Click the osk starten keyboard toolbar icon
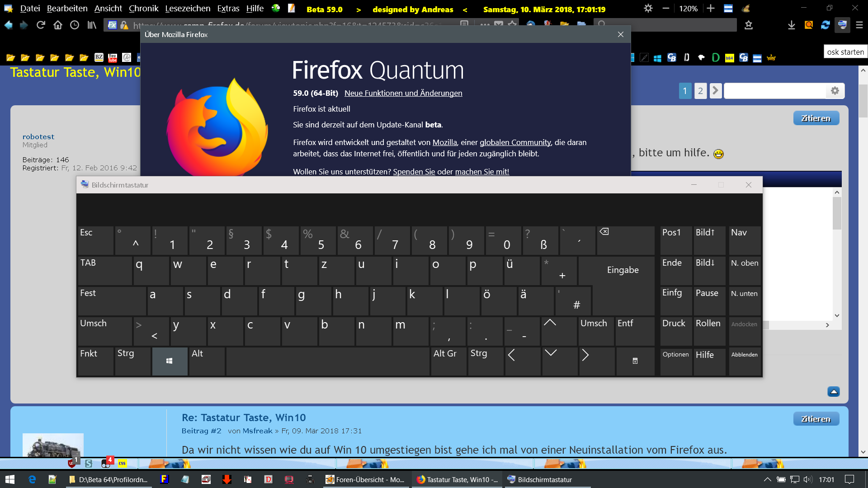This screenshot has height=488, width=868. click(x=842, y=25)
